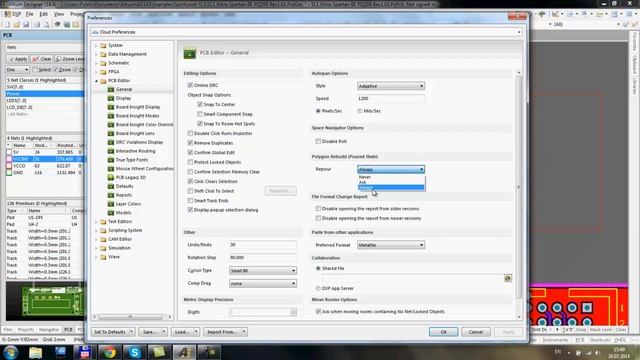
Task: Click Data Management folder icon
Action: 103,54
